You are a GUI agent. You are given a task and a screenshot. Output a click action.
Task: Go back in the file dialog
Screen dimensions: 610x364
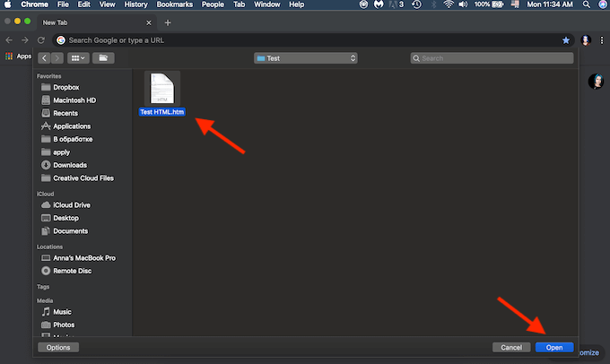click(x=44, y=58)
